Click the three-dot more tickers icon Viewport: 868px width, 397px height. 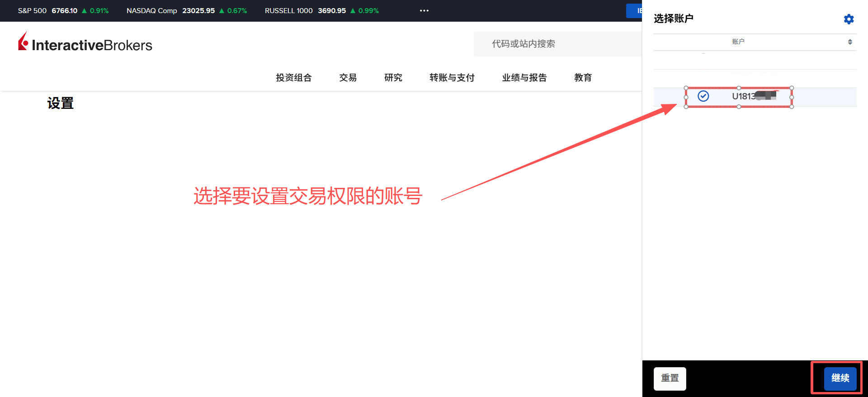coord(424,10)
